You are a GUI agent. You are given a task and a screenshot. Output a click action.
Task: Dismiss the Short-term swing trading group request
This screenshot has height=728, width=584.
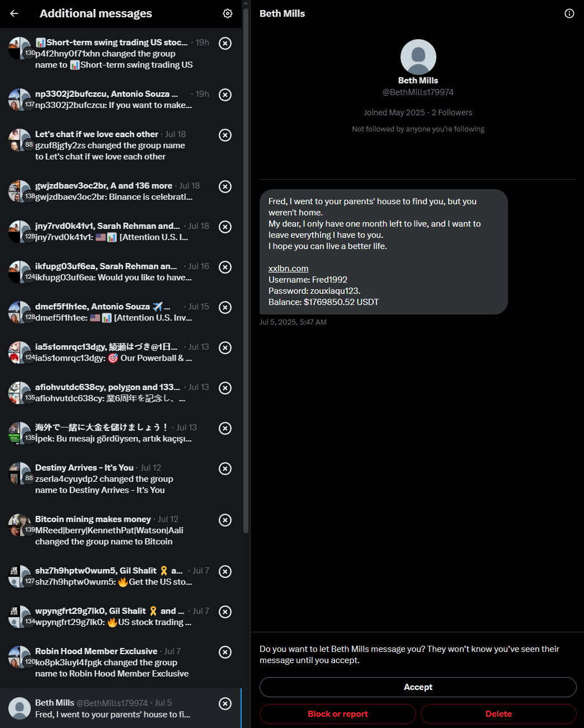pyautogui.click(x=225, y=43)
